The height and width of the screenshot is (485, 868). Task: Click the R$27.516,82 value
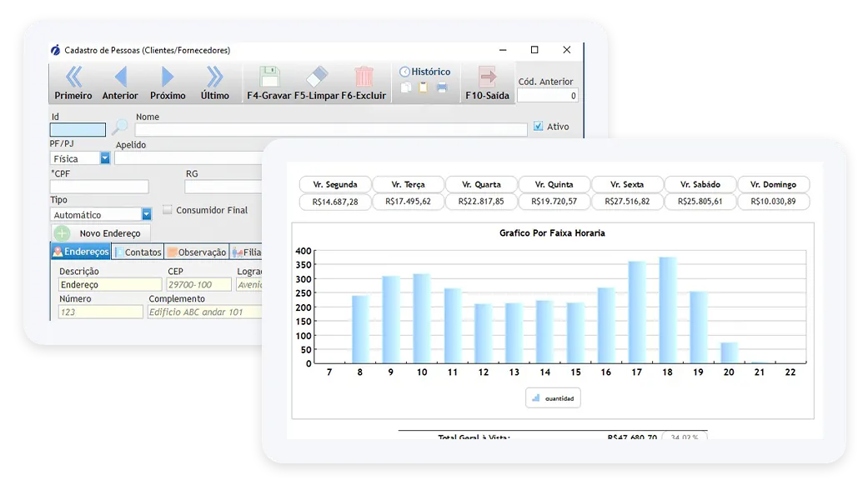pyautogui.click(x=627, y=202)
